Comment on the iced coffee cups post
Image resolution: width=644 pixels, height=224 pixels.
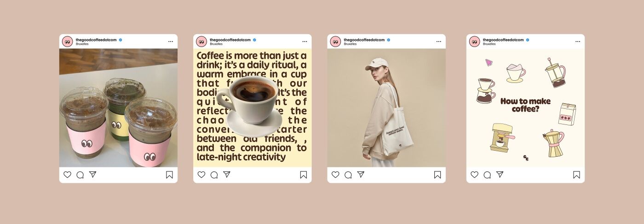click(x=80, y=175)
